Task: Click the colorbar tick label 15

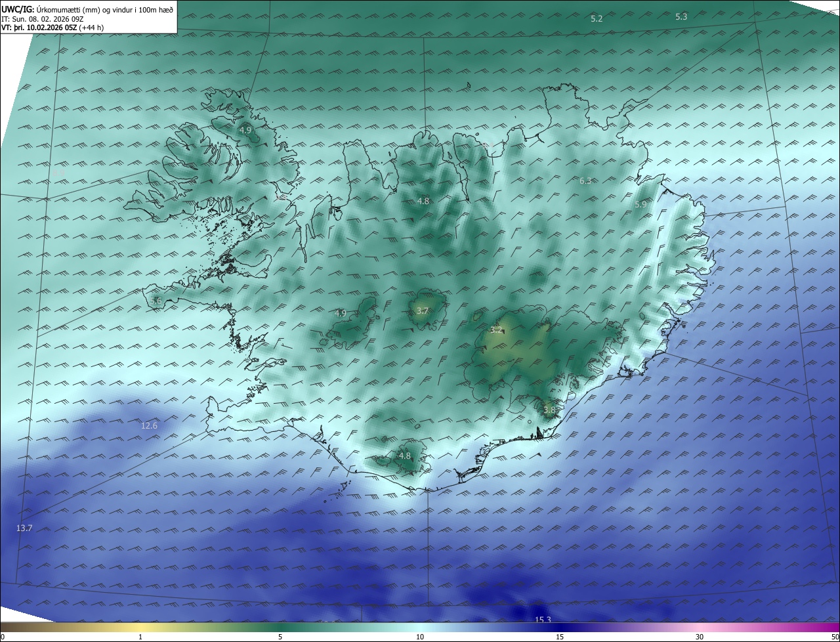Action: pos(560,637)
